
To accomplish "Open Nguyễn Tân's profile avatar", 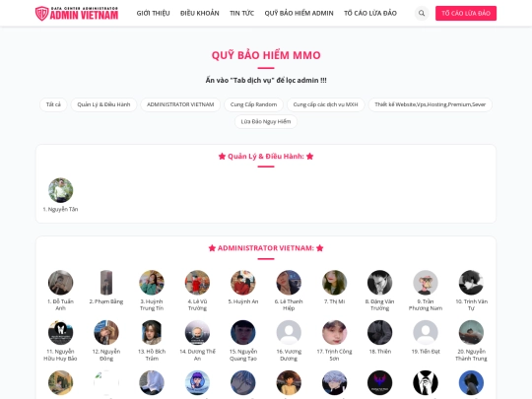I will [61, 190].
